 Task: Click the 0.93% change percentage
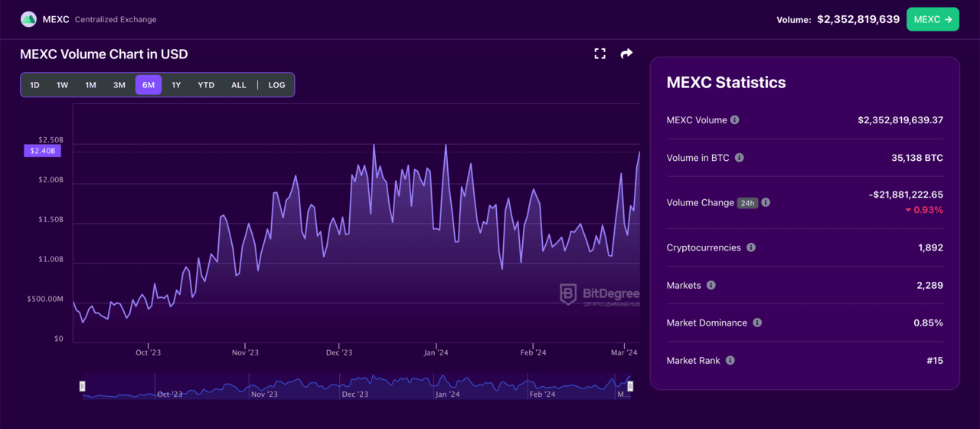pyautogui.click(x=924, y=210)
